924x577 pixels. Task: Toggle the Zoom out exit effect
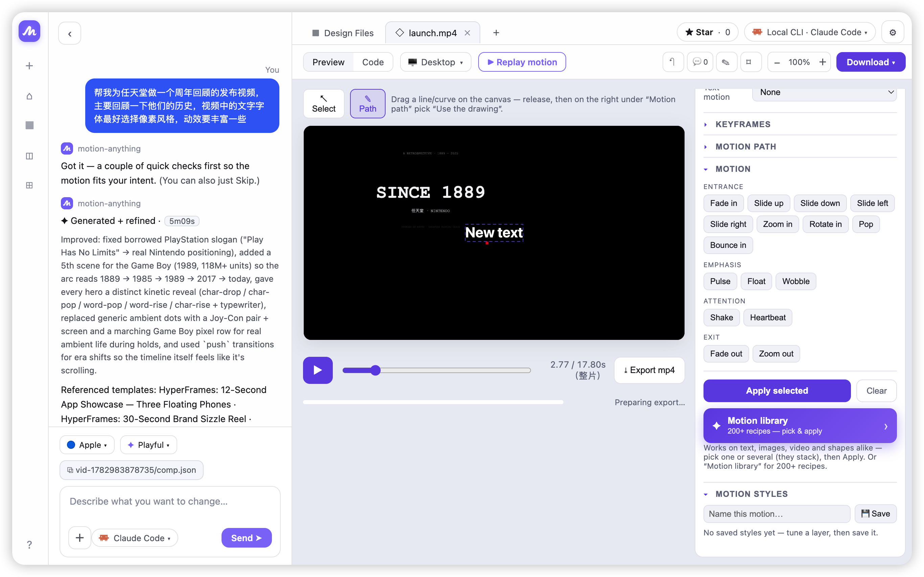[776, 354]
